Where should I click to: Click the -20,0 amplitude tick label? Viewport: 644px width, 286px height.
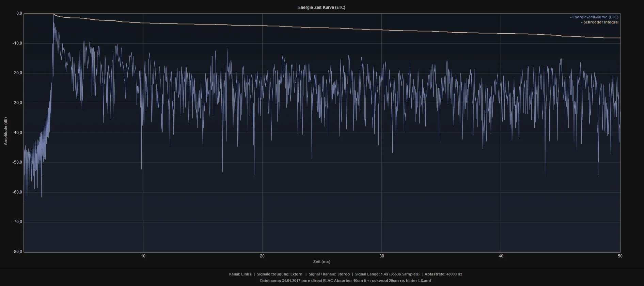tap(17, 73)
